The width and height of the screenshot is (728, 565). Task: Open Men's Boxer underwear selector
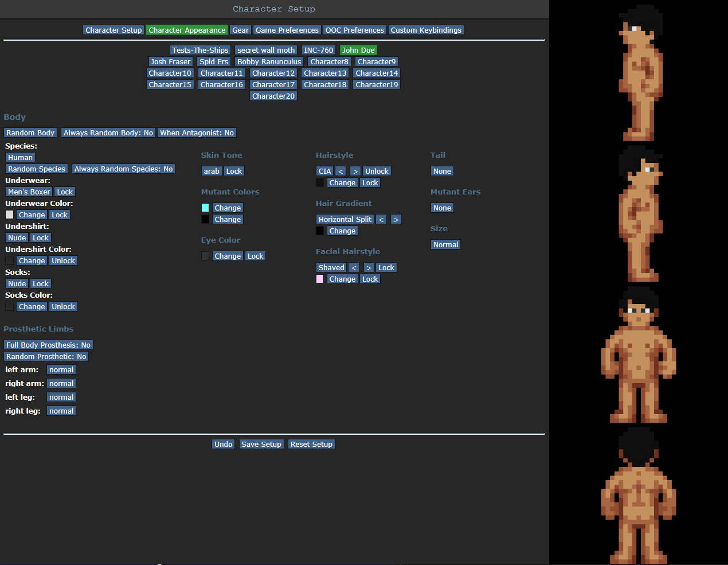(29, 192)
